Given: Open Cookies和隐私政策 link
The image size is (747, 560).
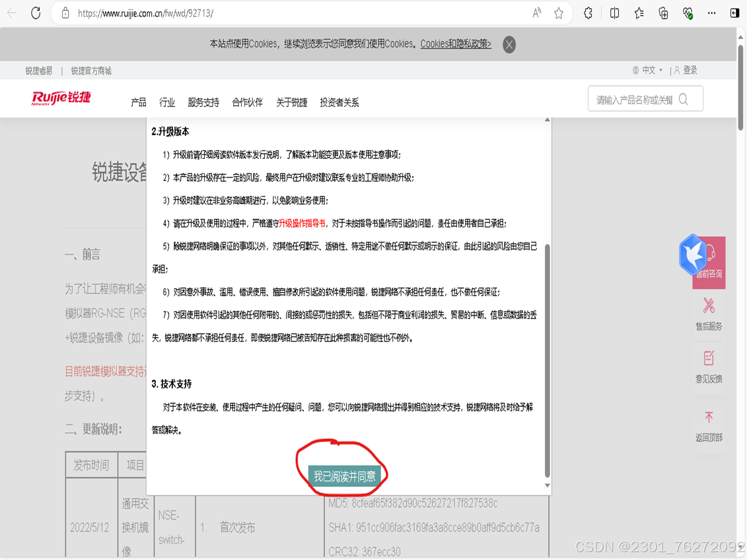Looking at the screenshot, I should point(456,44).
